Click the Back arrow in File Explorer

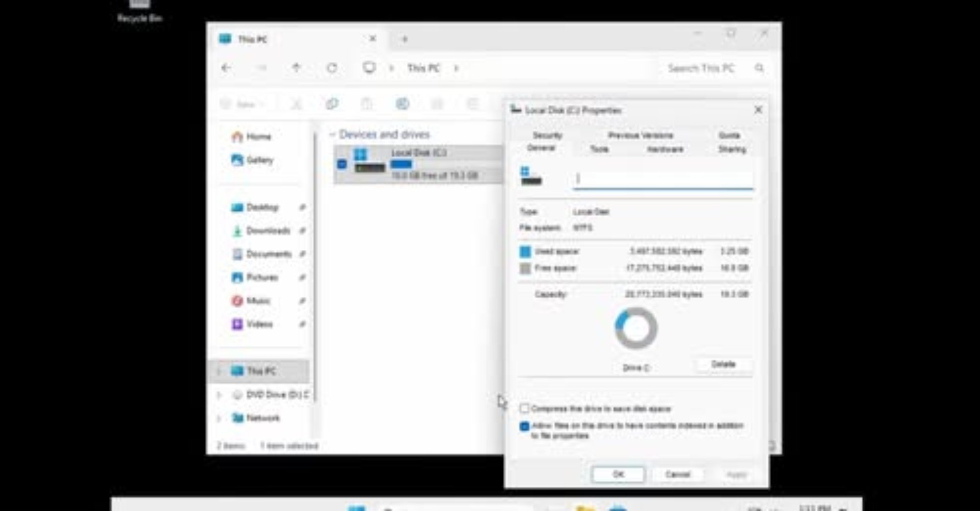tap(226, 68)
